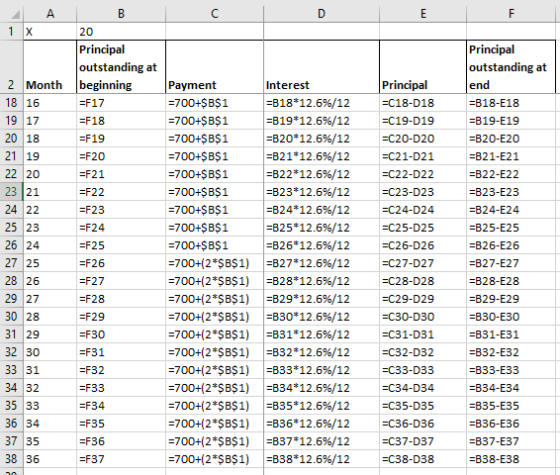This screenshot has height=475, width=560.
Task: Click the Interest header cell
Action: pyautogui.click(x=321, y=67)
